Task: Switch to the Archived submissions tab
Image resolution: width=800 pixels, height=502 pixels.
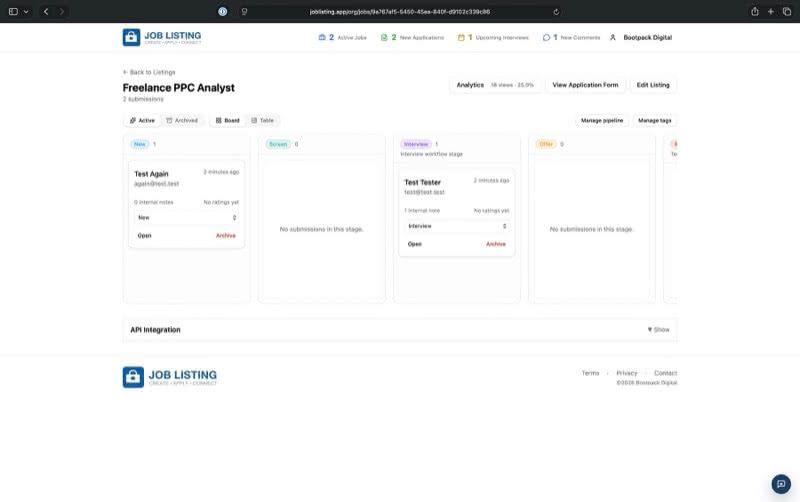Action: pos(182,120)
